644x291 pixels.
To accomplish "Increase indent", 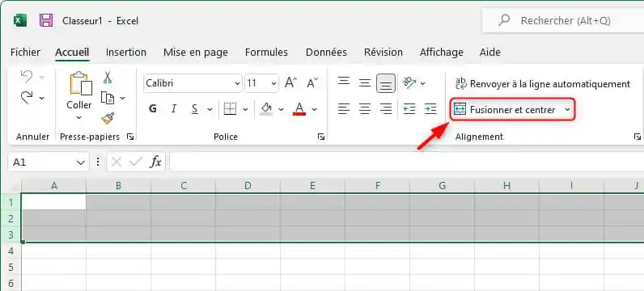I will pyautogui.click(x=430, y=109).
